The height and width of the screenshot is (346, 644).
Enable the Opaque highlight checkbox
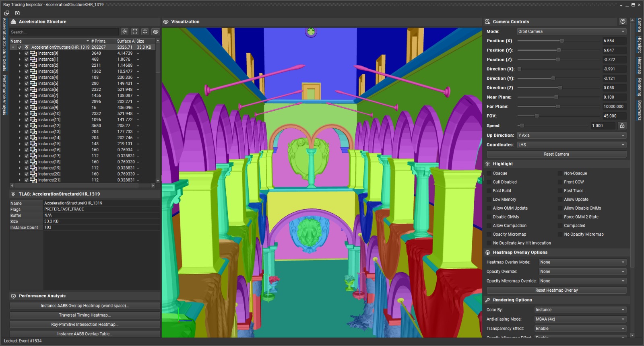(x=489, y=173)
